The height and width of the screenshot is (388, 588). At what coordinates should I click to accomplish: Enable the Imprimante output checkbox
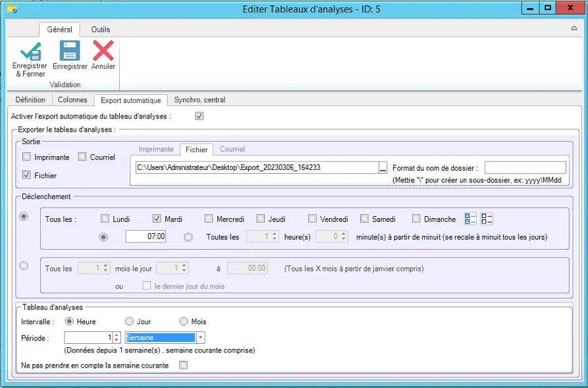pos(26,157)
